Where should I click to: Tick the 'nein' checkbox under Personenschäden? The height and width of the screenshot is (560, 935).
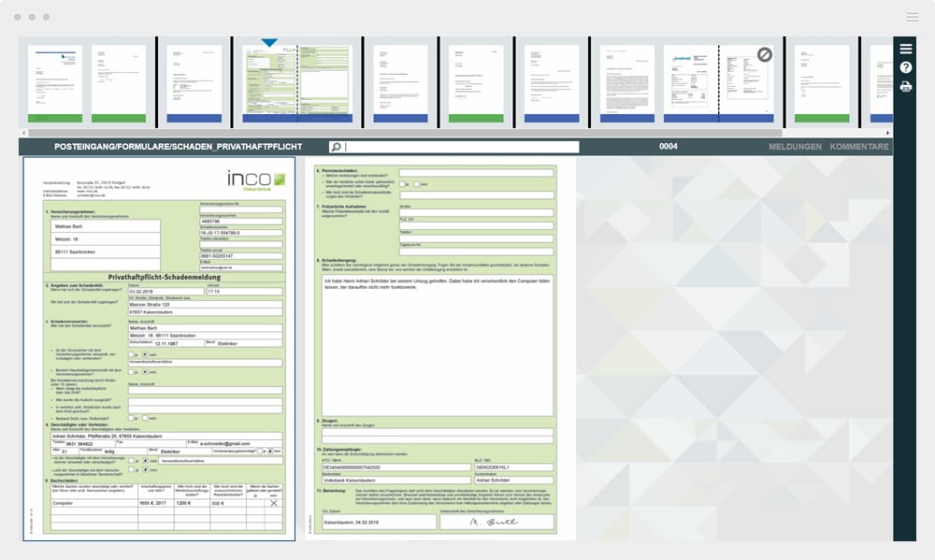pyautogui.click(x=417, y=184)
